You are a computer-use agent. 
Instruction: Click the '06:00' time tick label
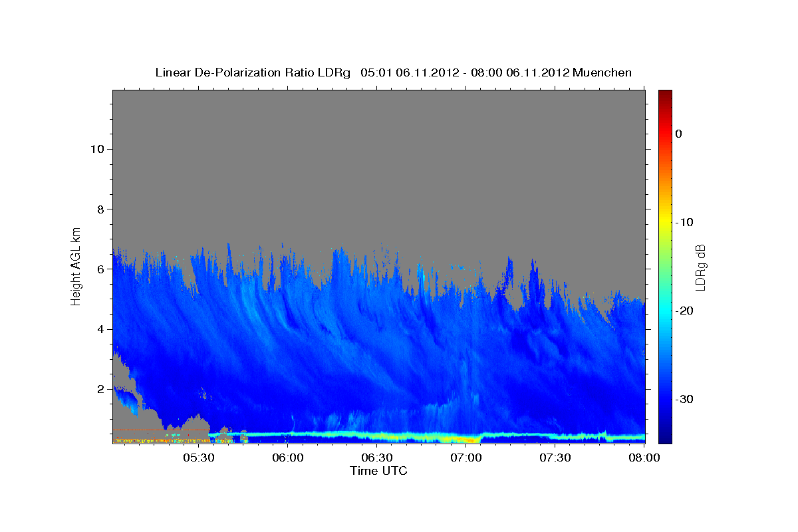287,458
